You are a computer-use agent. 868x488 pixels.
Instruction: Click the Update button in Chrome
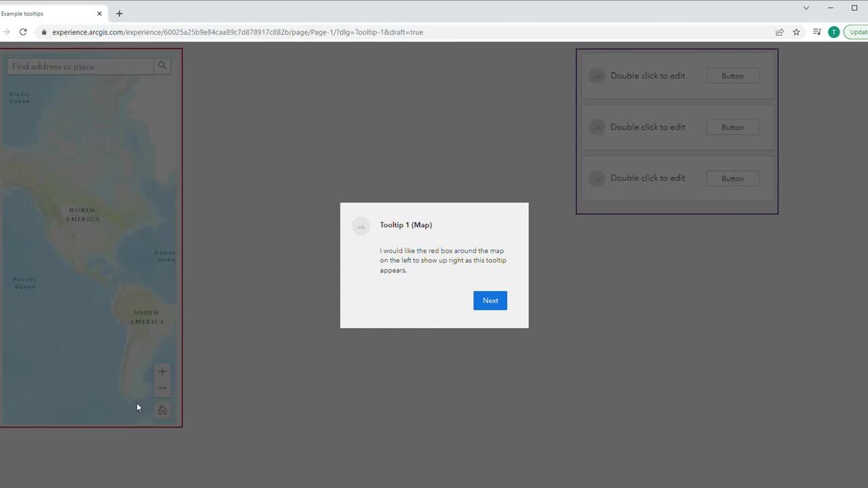point(857,32)
